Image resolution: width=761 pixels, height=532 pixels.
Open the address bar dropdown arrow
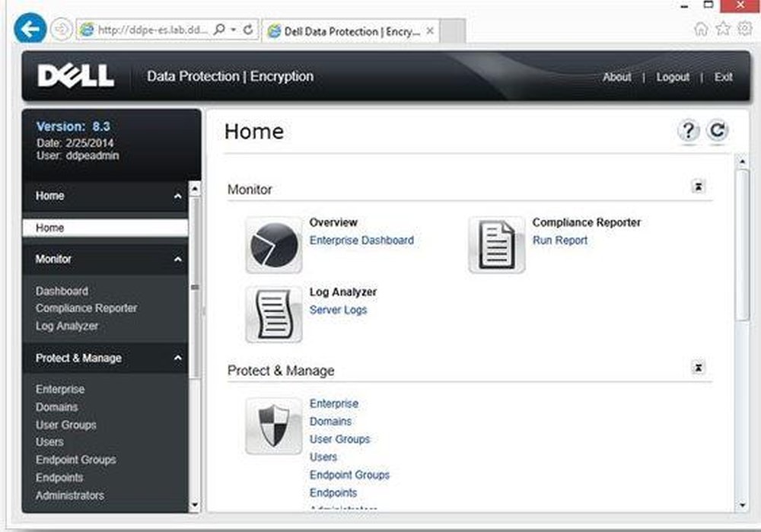click(x=234, y=30)
